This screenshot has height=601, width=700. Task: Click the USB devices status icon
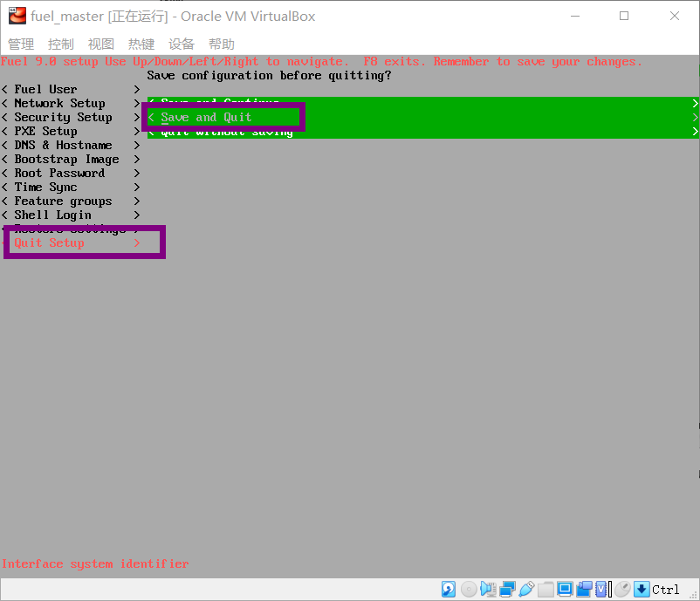[526, 589]
